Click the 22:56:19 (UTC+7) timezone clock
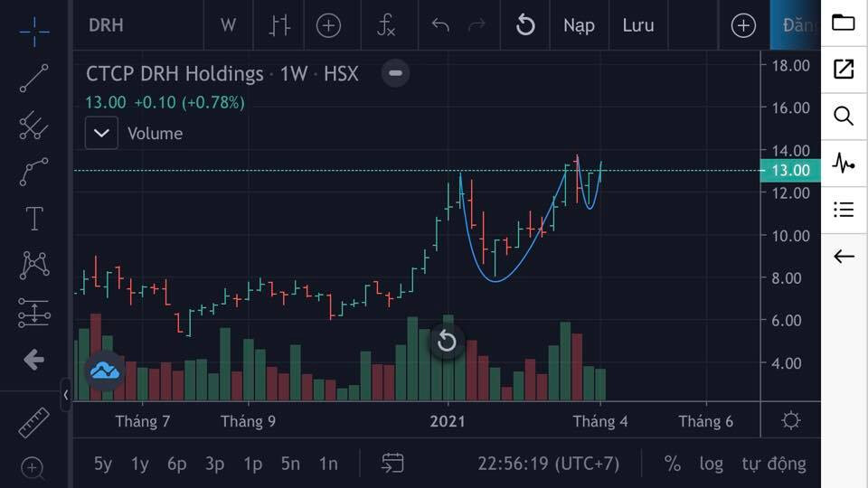Screen dimensions: 868x488 (x=549, y=464)
